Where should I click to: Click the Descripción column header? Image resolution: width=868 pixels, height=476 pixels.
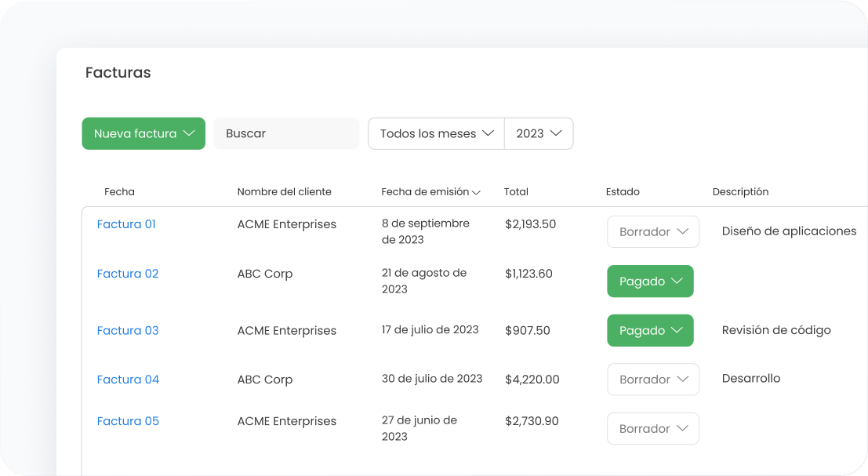[741, 191]
